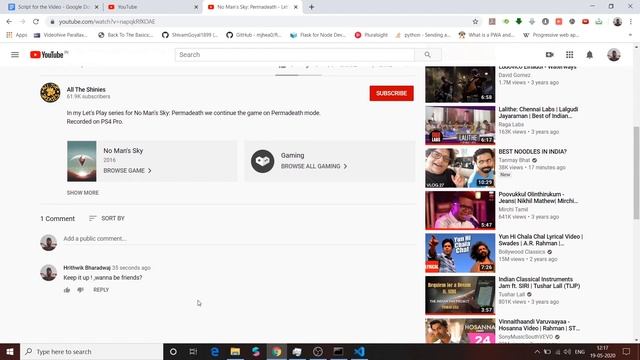Open the Gaming controller icon
This screenshot has height=360, width=640.
coord(262,161)
